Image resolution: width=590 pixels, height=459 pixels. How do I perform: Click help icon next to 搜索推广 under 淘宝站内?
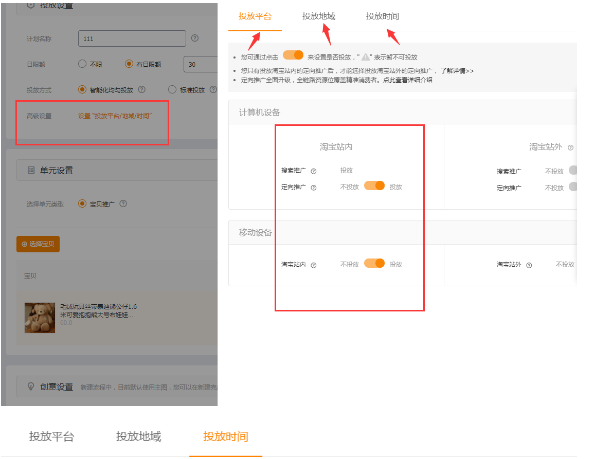pos(313,171)
